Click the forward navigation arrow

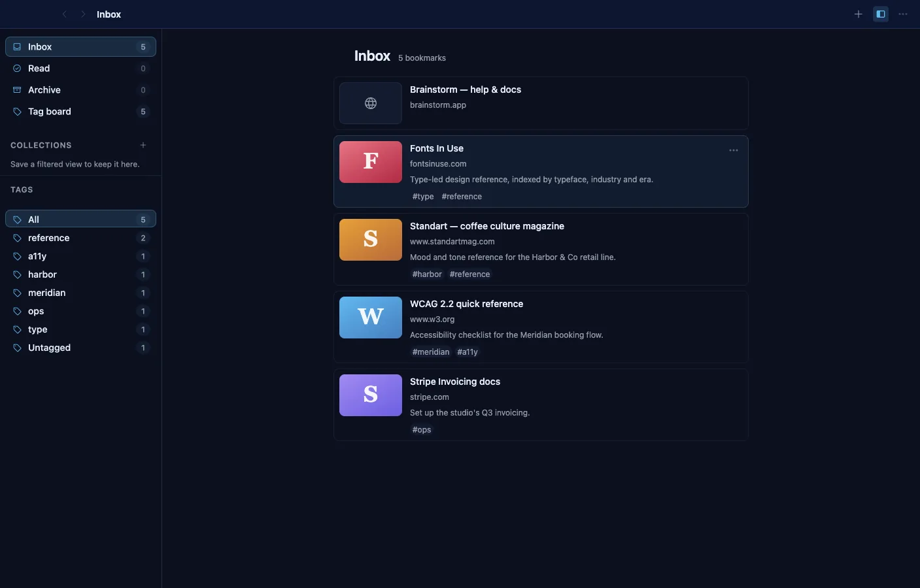(83, 14)
